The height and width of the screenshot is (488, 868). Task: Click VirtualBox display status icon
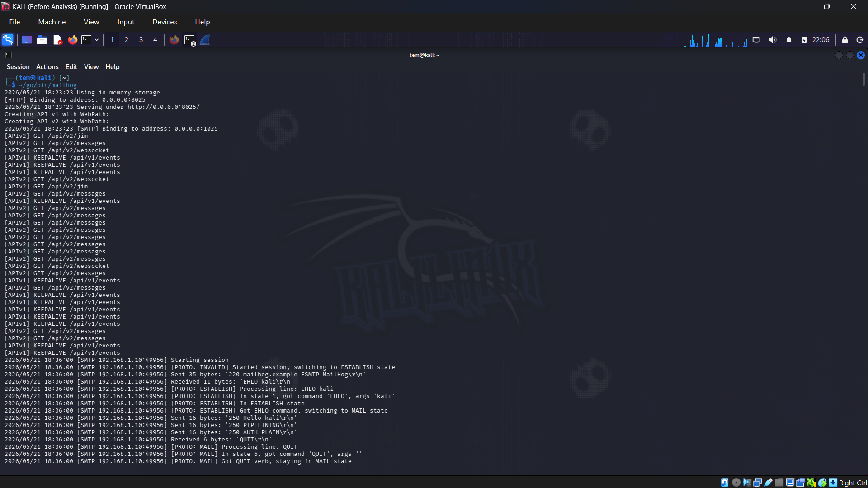(790, 483)
